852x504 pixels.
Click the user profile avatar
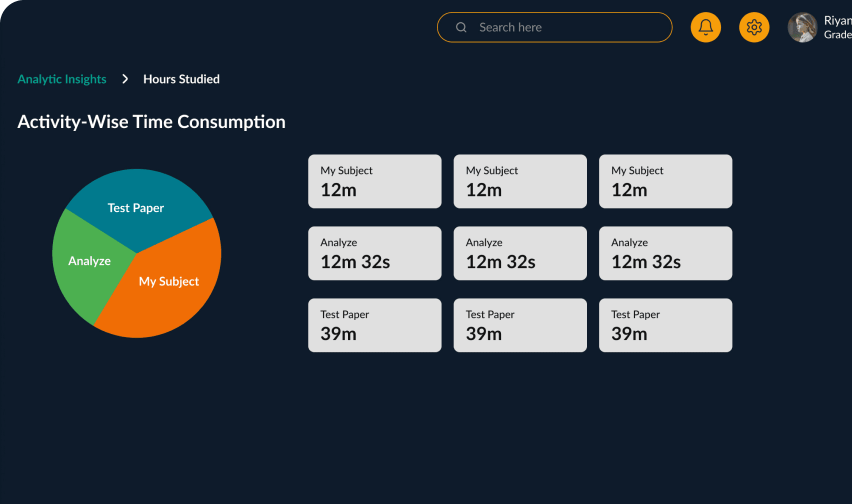point(802,27)
